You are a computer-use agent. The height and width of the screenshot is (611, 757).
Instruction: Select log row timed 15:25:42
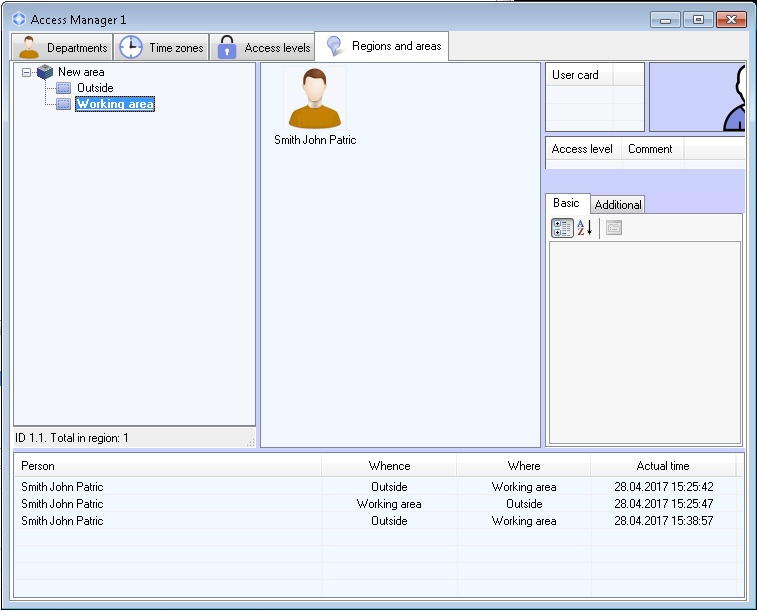tap(379, 486)
